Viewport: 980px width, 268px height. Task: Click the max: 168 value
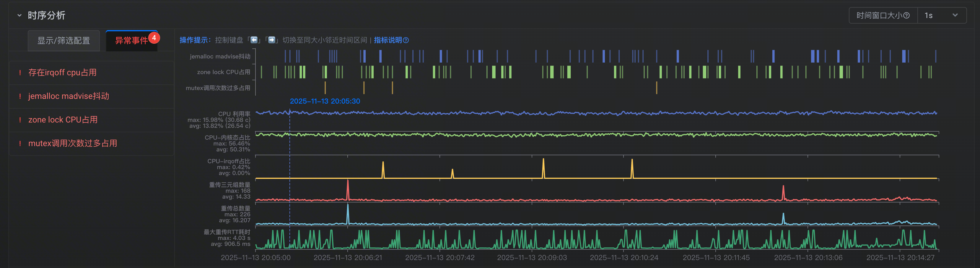pyautogui.click(x=238, y=190)
